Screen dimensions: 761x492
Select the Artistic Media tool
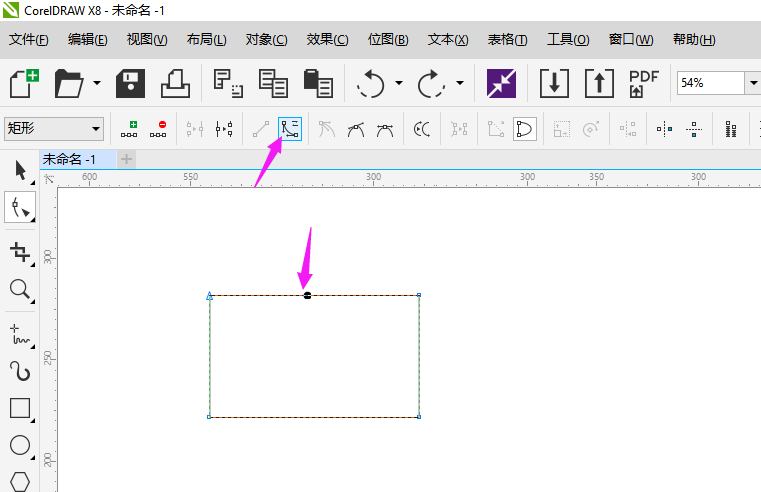(x=20, y=371)
